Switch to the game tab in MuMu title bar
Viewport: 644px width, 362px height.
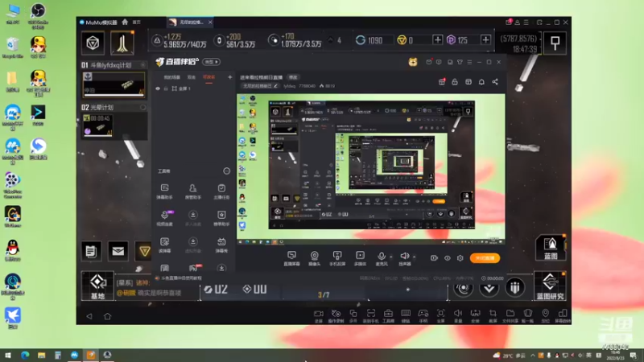click(190, 23)
